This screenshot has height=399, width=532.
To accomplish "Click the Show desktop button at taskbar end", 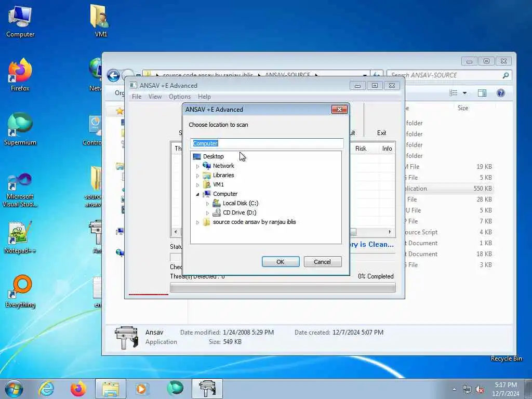I will point(528,389).
